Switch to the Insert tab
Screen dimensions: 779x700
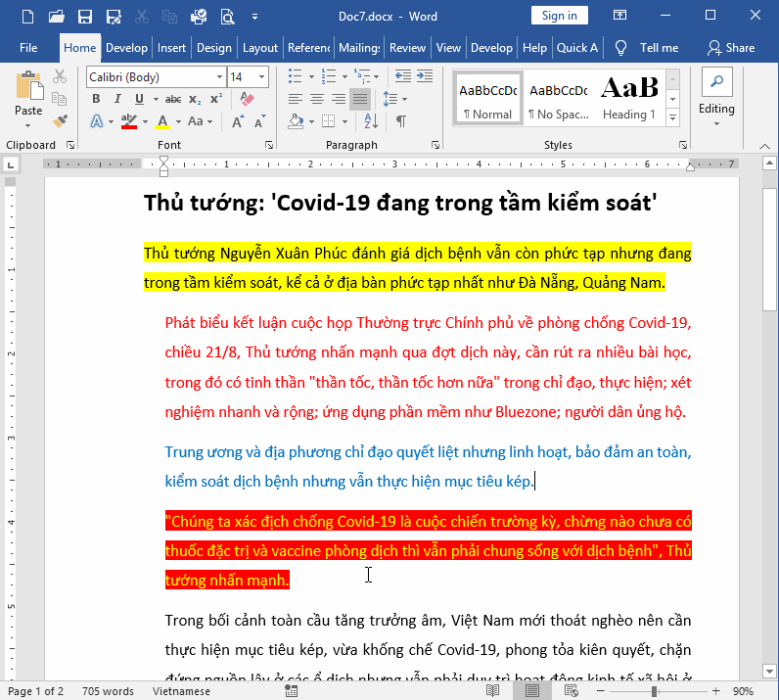pos(171,48)
